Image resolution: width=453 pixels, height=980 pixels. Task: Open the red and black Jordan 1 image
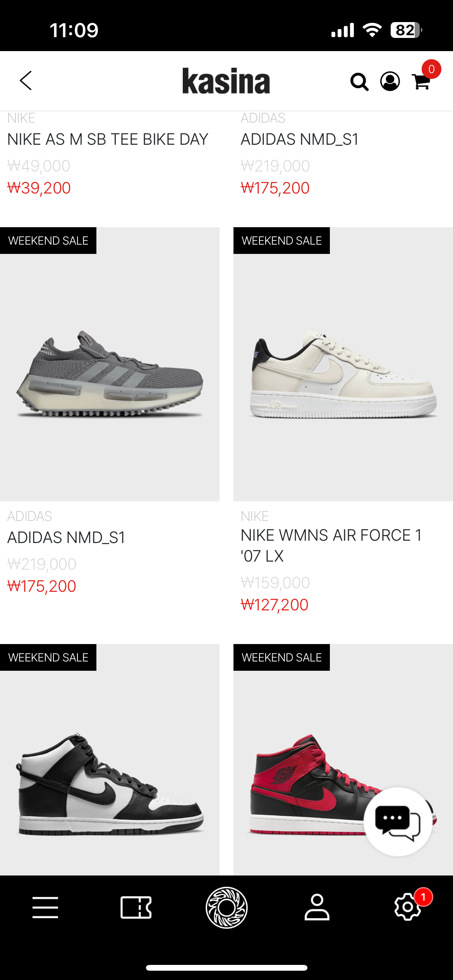pyautogui.click(x=343, y=759)
